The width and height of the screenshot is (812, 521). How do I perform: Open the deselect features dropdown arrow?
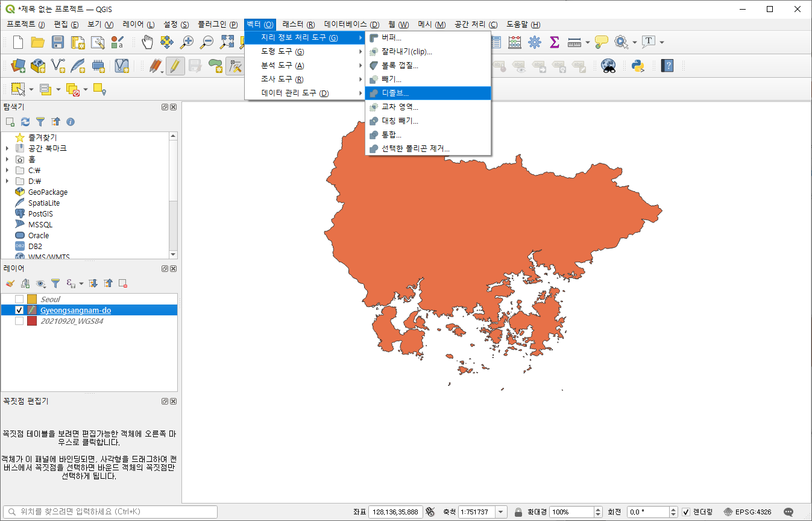pos(86,89)
